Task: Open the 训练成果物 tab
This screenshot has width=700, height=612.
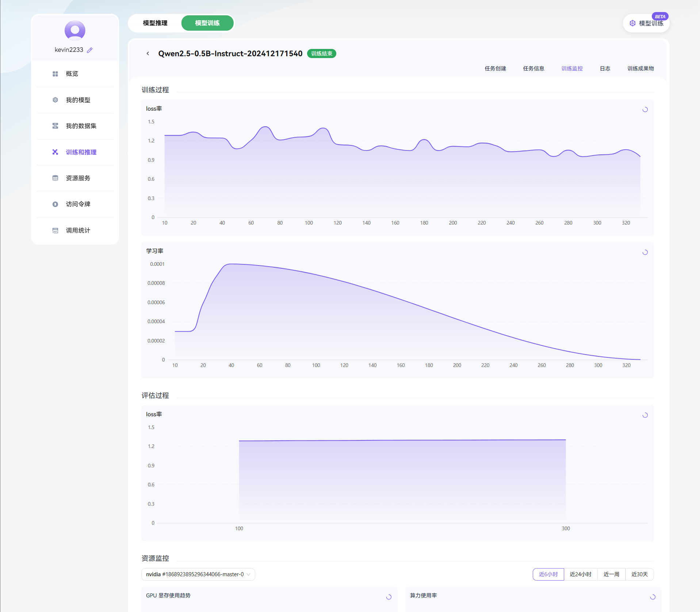Action: [x=641, y=69]
